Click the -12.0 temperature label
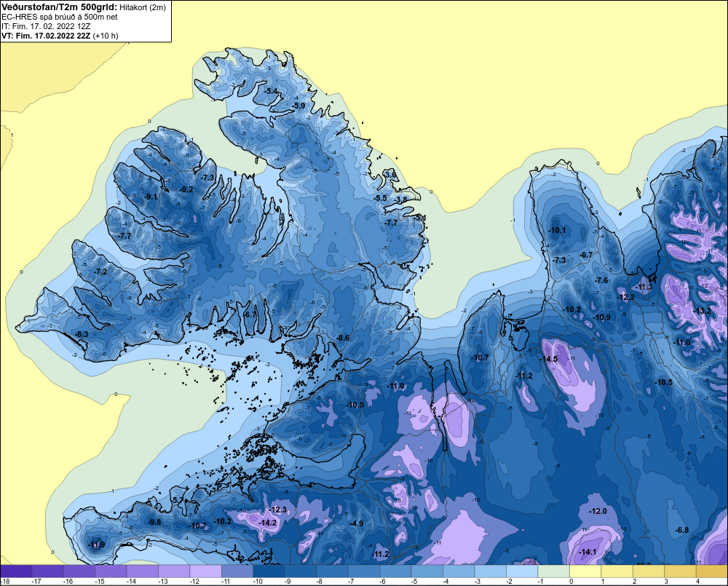 tap(598, 511)
